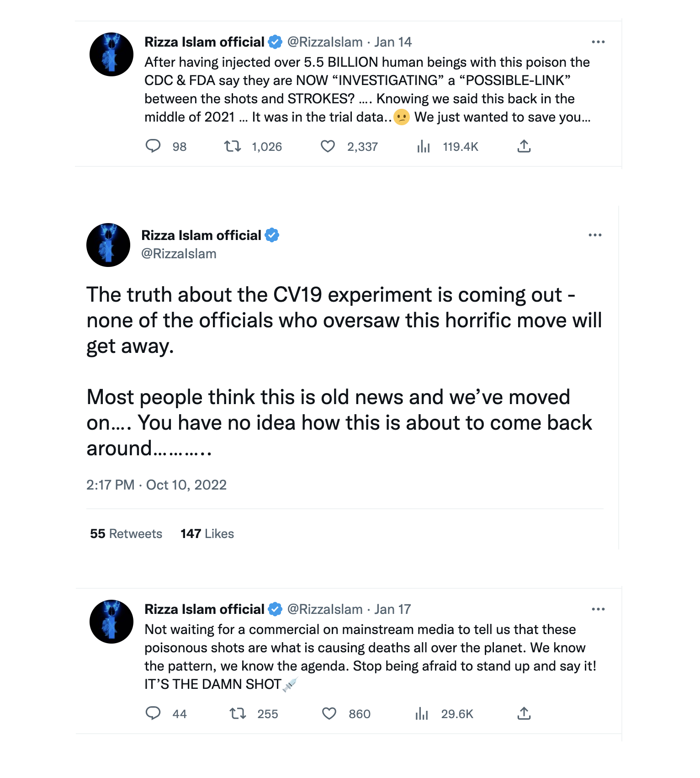Click the verified badge on the Jan 17 tweet
The height and width of the screenshot is (778, 700).
(x=274, y=609)
